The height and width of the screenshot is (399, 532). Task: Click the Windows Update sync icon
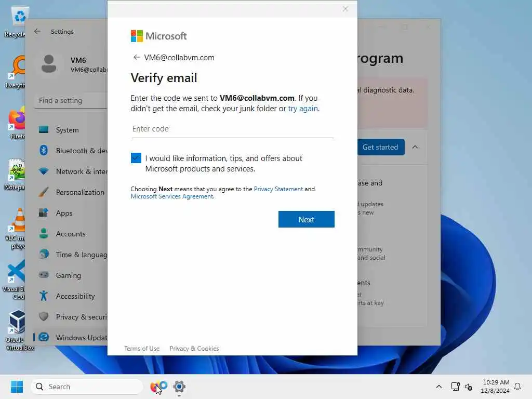pos(44,337)
